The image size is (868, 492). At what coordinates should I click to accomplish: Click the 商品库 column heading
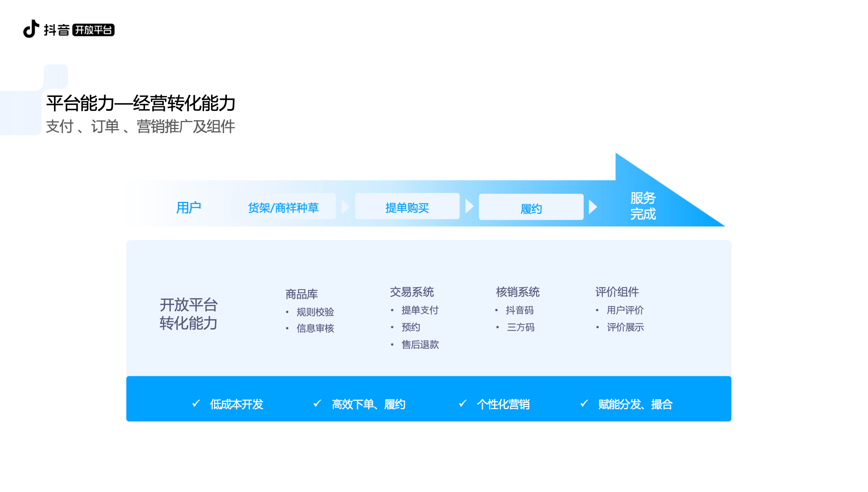pos(302,294)
